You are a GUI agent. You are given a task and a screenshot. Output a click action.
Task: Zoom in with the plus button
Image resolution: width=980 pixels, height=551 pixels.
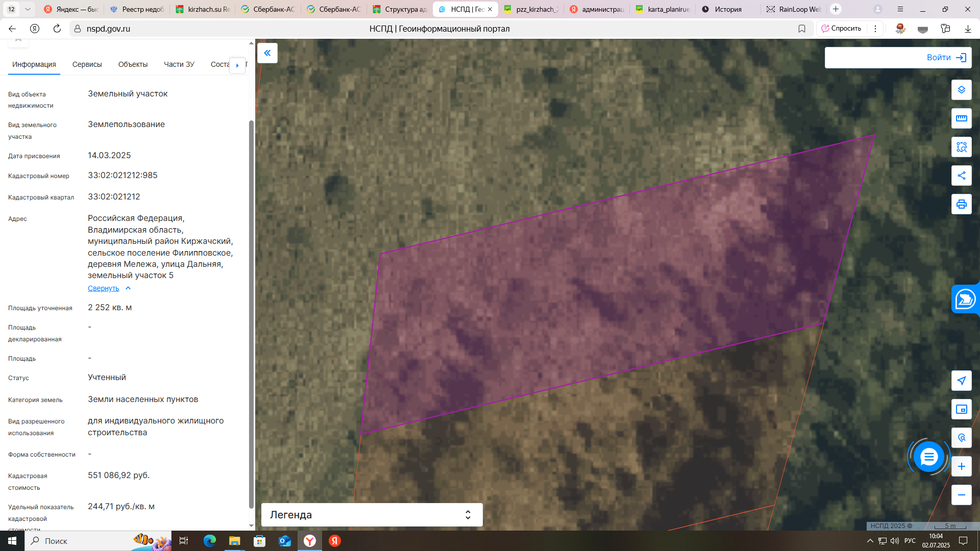point(961,466)
